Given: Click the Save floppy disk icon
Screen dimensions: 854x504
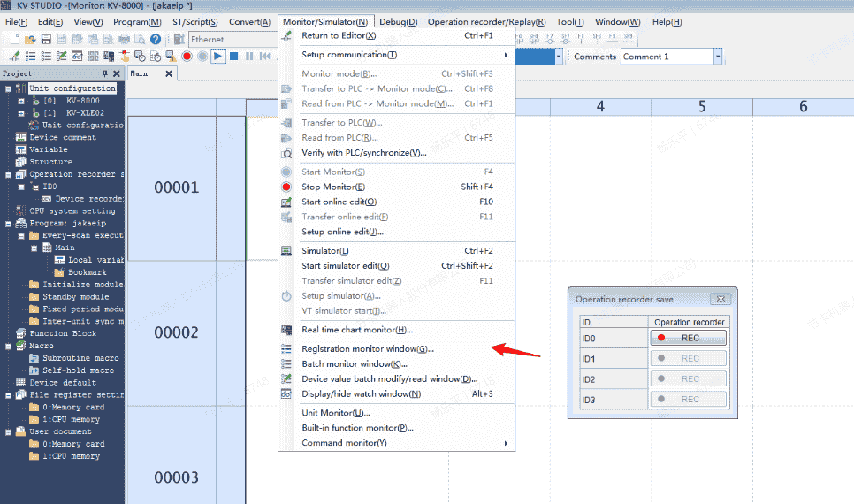Looking at the screenshot, I should (x=46, y=40).
